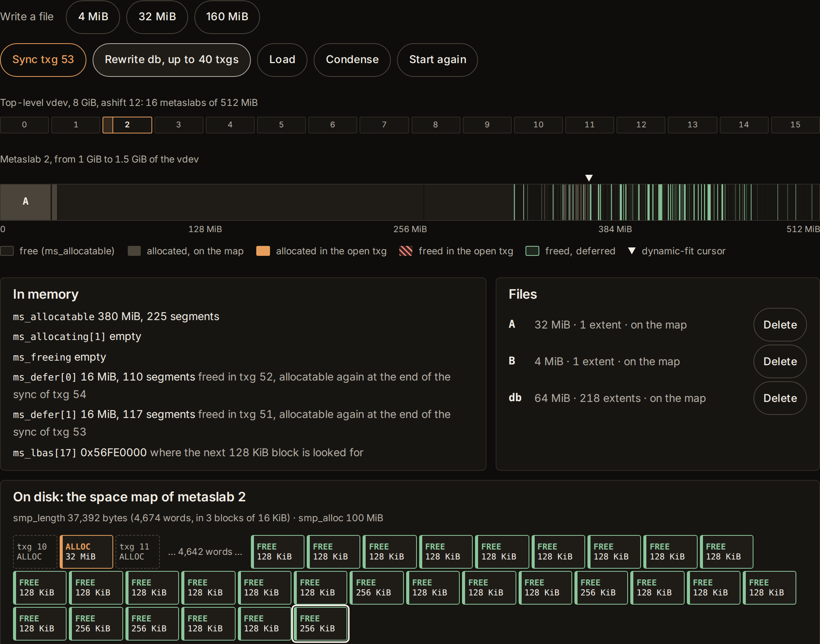Click Start again
This screenshot has width=820, height=644.
point(438,60)
